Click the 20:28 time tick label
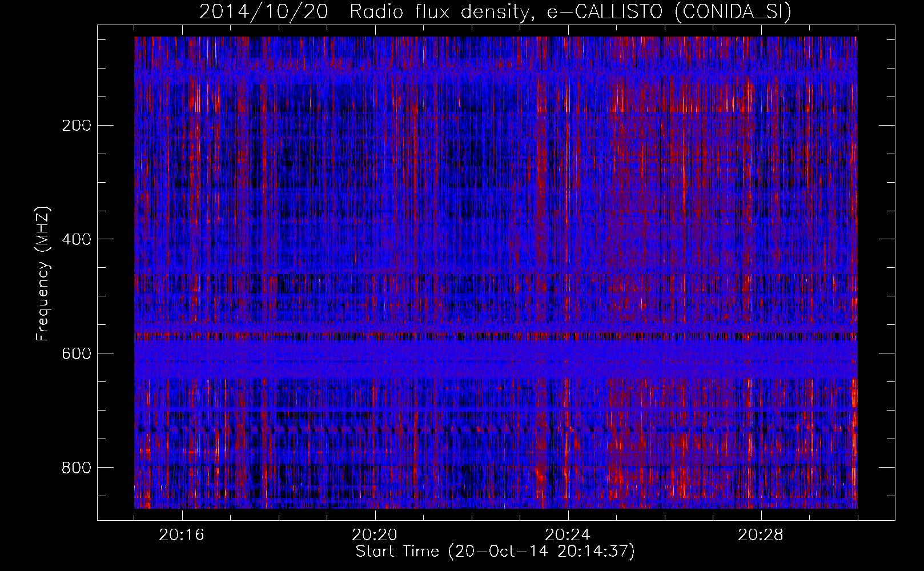The width and height of the screenshot is (924, 571). (x=761, y=535)
